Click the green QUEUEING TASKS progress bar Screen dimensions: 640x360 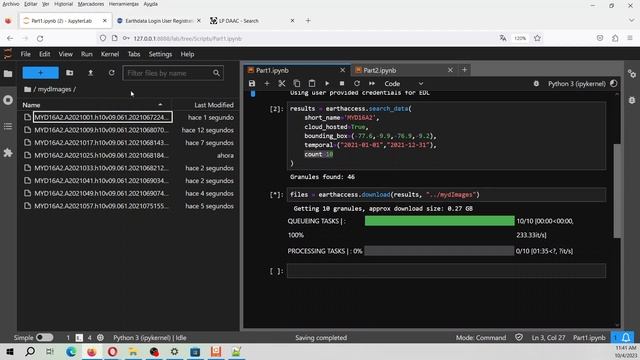click(x=440, y=221)
